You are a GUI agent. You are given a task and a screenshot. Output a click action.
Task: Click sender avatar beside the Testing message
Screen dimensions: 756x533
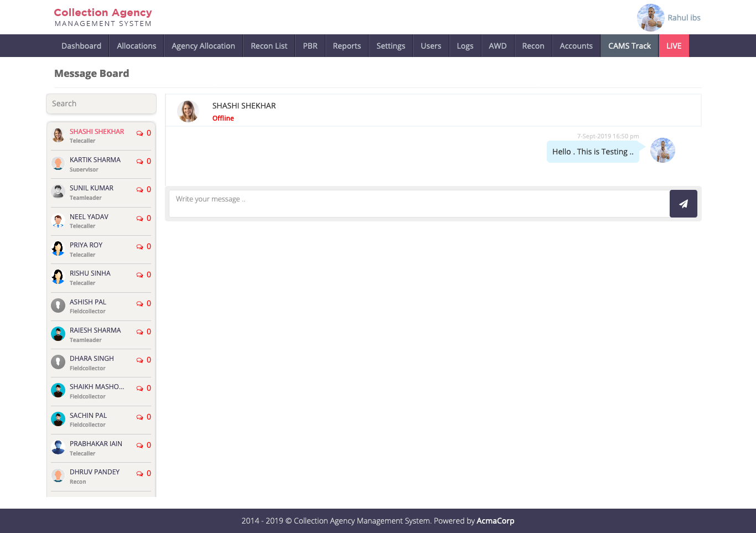(662, 151)
